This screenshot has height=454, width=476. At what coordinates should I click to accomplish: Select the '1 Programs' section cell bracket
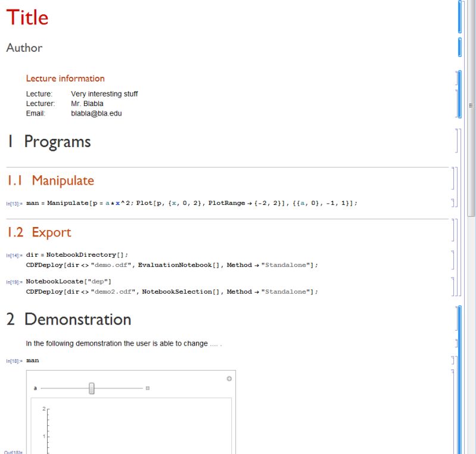456,141
